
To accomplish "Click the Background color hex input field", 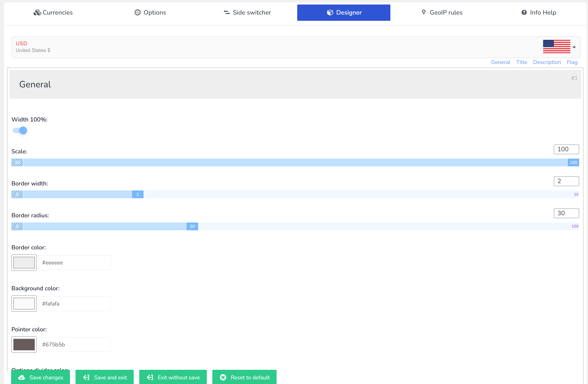I will click(74, 303).
